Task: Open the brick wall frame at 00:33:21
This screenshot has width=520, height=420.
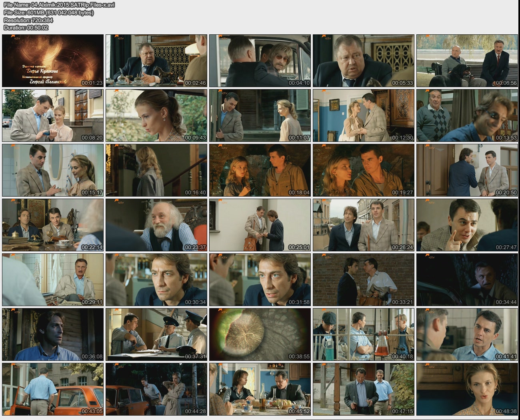Action: [x=363, y=280]
